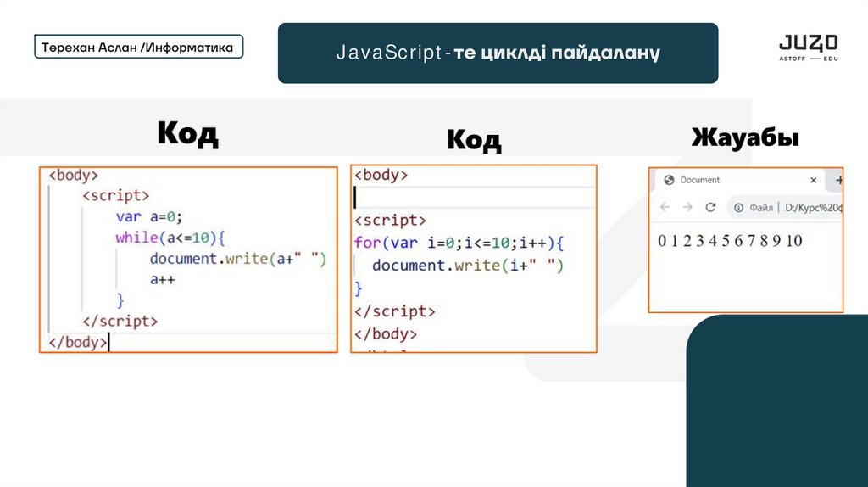Click the Жауабы heading
This screenshot has height=487, width=868.
click(745, 137)
